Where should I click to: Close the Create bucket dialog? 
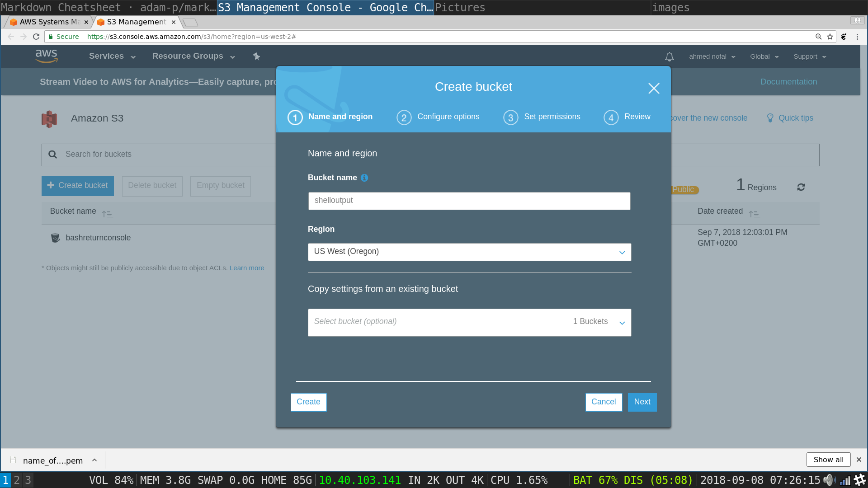tap(654, 88)
